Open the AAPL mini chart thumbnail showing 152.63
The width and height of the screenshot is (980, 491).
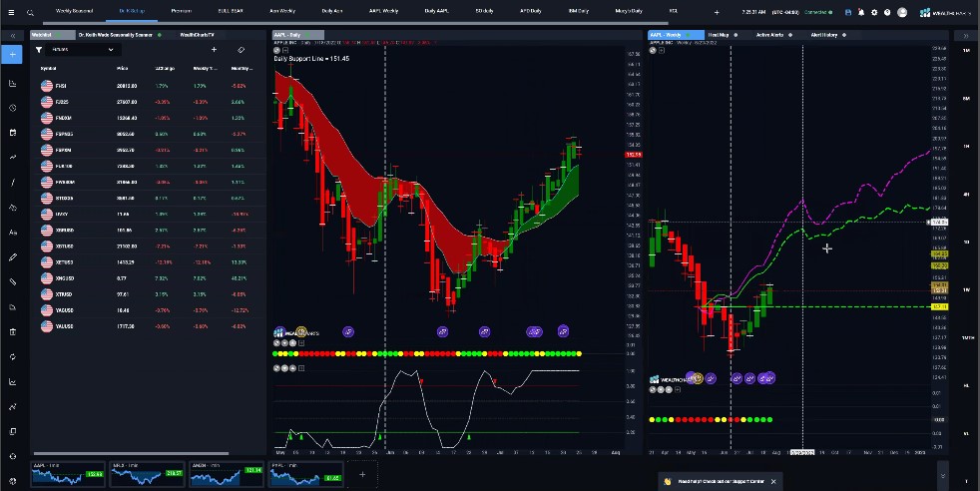[x=69, y=475]
